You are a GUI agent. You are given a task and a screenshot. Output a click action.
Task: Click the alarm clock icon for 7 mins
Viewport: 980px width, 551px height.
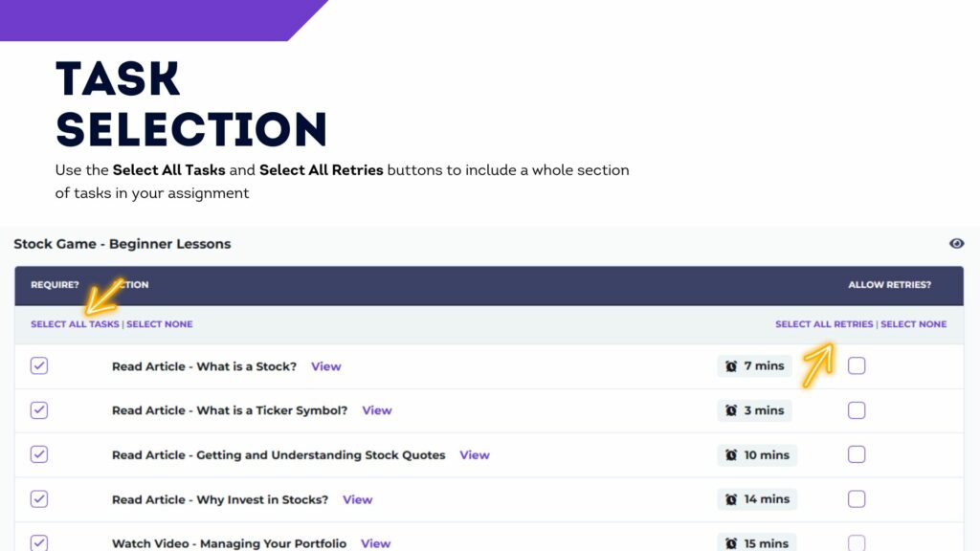click(730, 366)
